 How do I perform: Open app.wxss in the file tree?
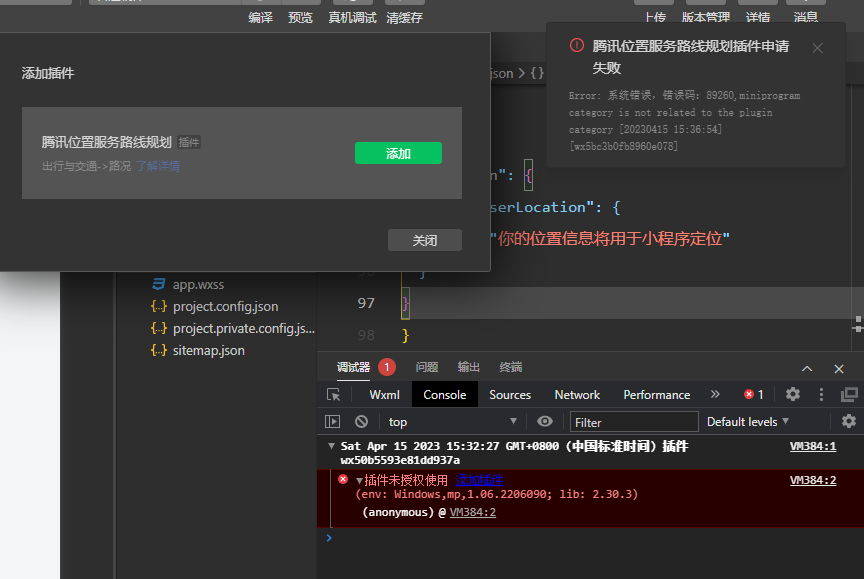pyautogui.click(x=198, y=285)
